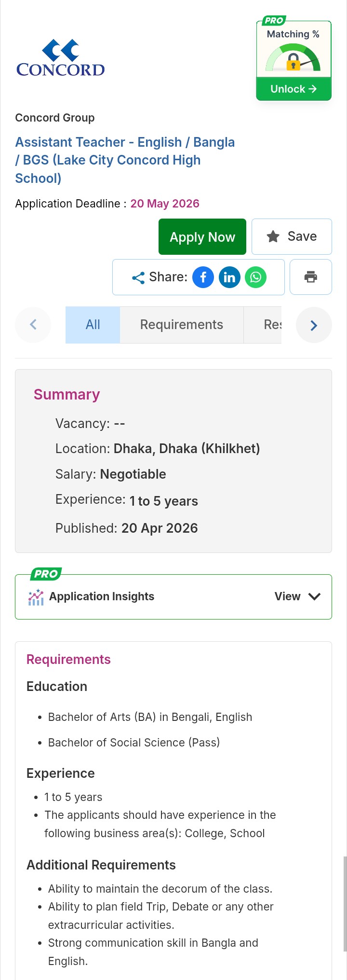Click the Concord Group company name
This screenshot has height=980, width=347.
pyautogui.click(x=55, y=118)
